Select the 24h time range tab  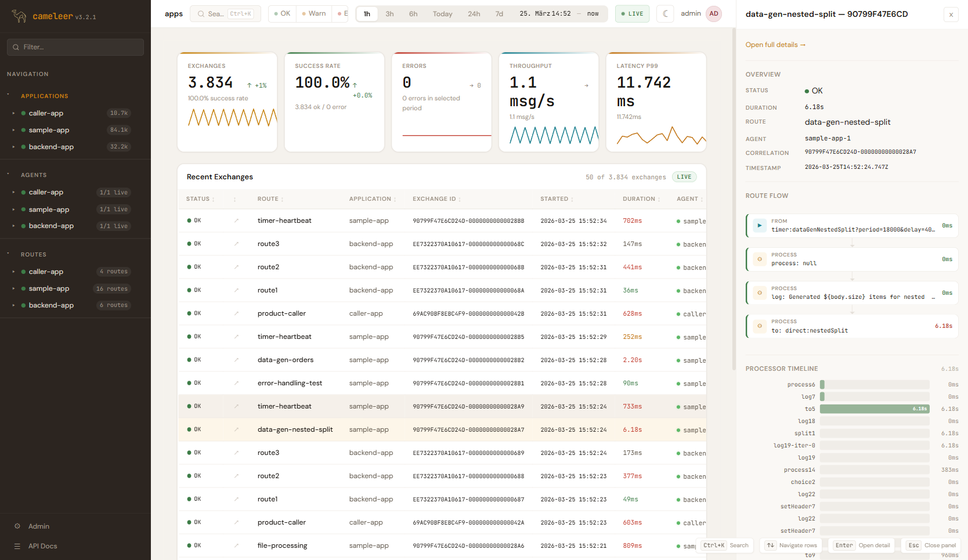click(474, 14)
